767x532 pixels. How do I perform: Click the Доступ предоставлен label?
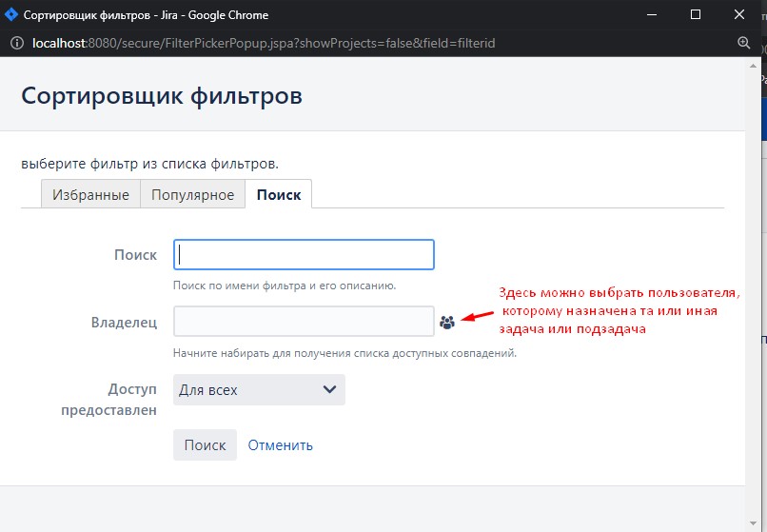tap(109, 400)
